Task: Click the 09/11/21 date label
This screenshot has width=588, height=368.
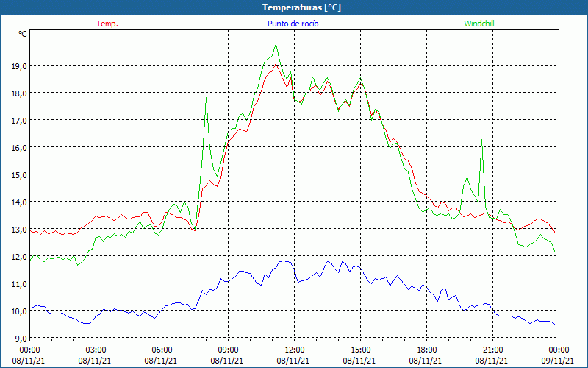Action: [557, 361]
